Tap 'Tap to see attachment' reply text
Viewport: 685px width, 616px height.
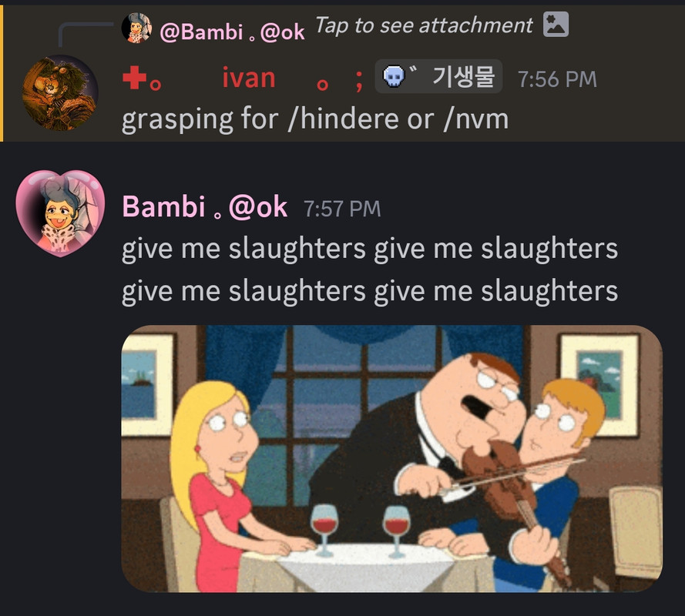[x=424, y=25]
